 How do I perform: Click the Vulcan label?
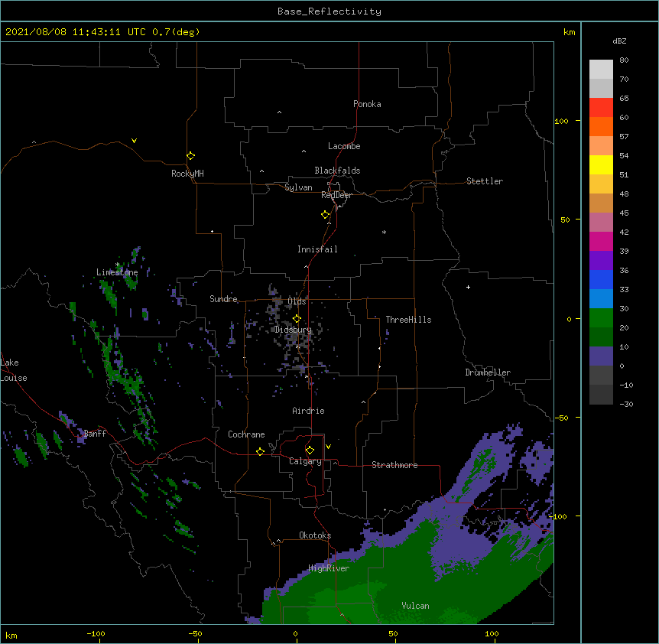point(415,606)
